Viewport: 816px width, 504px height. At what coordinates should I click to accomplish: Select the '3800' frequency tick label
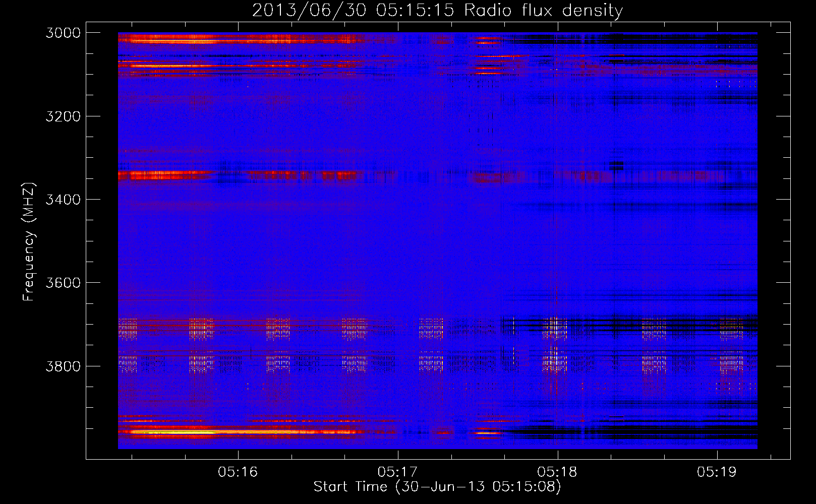point(63,366)
